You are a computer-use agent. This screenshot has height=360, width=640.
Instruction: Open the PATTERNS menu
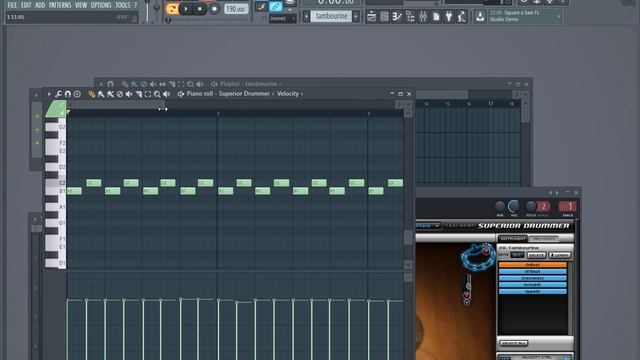[x=60, y=5]
